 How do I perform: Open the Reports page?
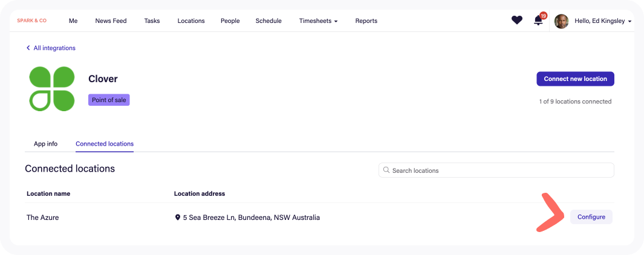click(x=366, y=21)
